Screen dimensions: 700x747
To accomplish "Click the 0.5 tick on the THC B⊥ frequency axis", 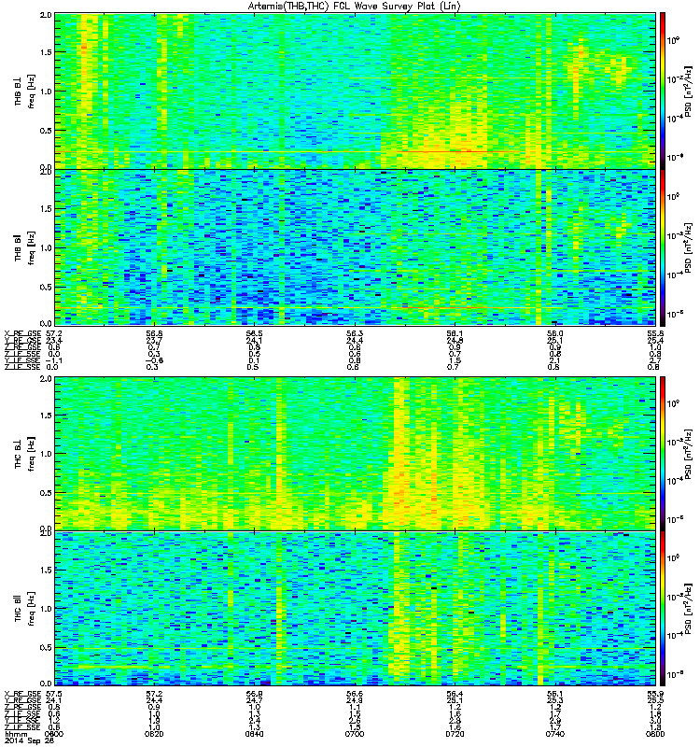I will [46, 493].
